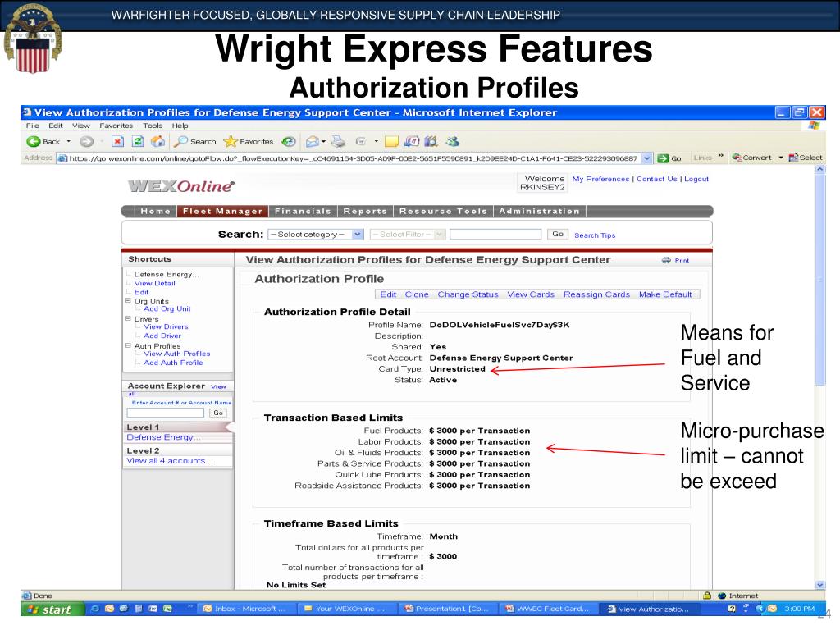Click the toolbar Print printer icon
Image resolution: width=840 pixels, height=630 pixels.
[x=338, y=141]
